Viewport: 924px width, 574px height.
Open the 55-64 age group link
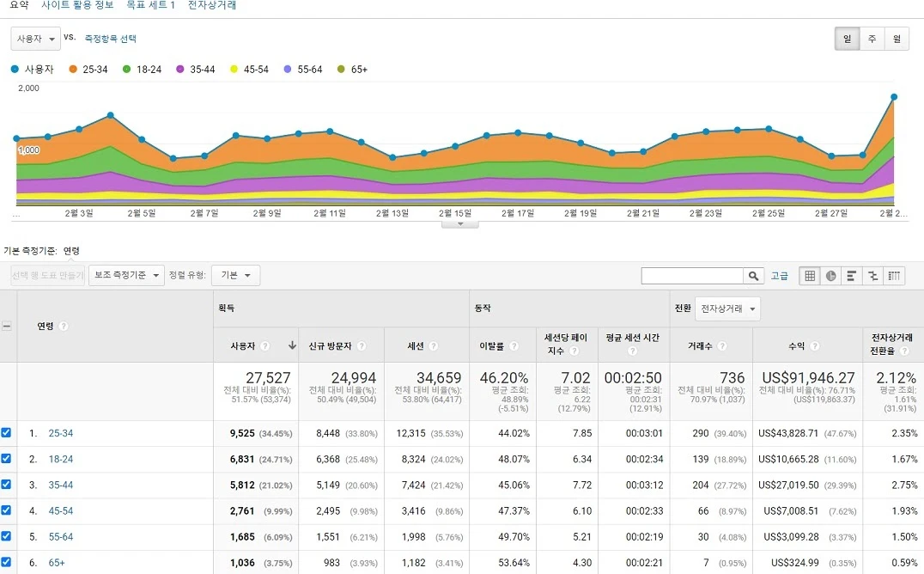pyautogui.click(x=61, y=537)
